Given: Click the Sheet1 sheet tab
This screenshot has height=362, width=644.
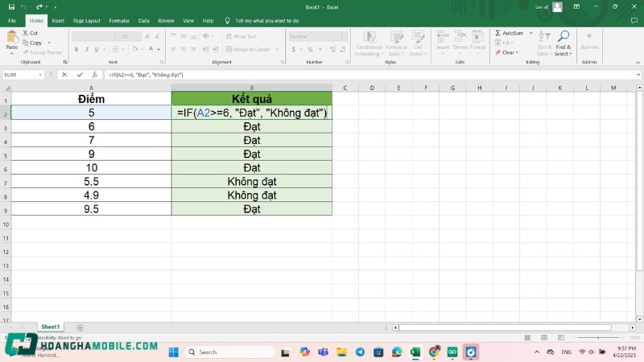Looking at the screenshot, I should click(51, 327).
